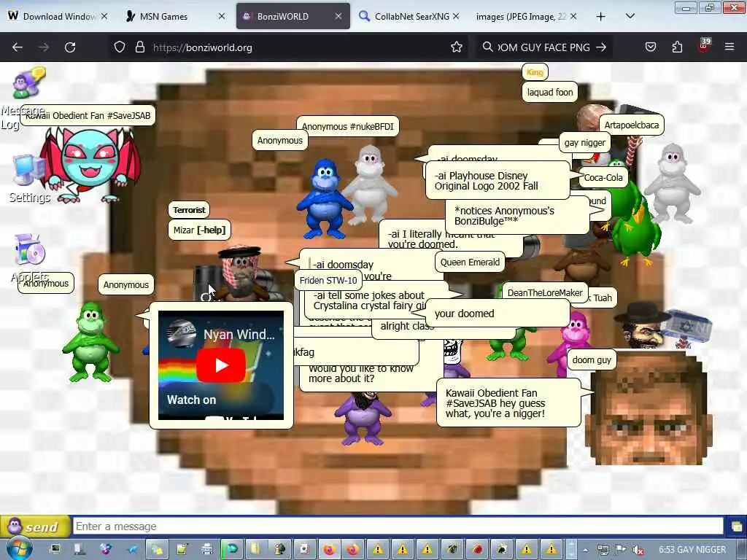Click the Nyan Wind... video title
The height and width of the screenshot is (560, 747).
coord(239,334)
